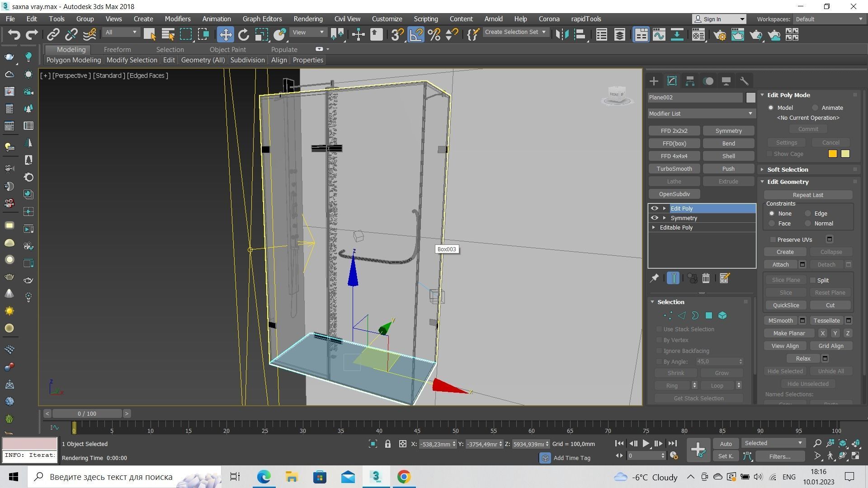Enable the Preserve UVs checkbox
This screenshot has width=868, height=488.
773,239
